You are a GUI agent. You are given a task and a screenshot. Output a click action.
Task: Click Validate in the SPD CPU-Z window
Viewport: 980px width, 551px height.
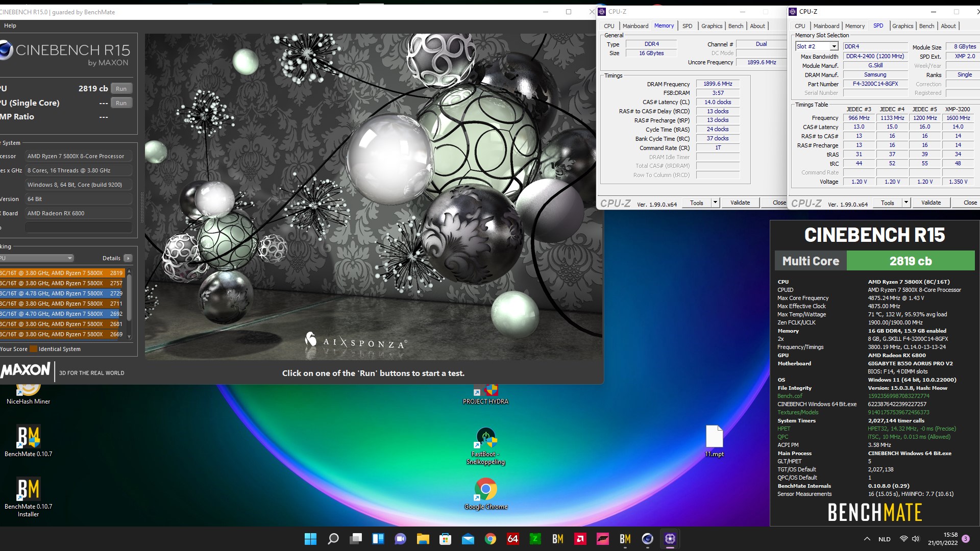pos(931,203)
